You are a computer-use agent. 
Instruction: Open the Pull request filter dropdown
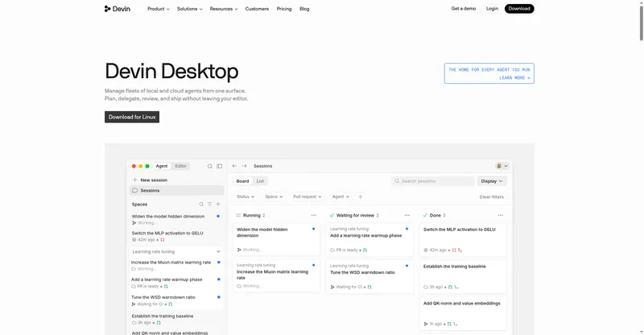pos(307,196)
